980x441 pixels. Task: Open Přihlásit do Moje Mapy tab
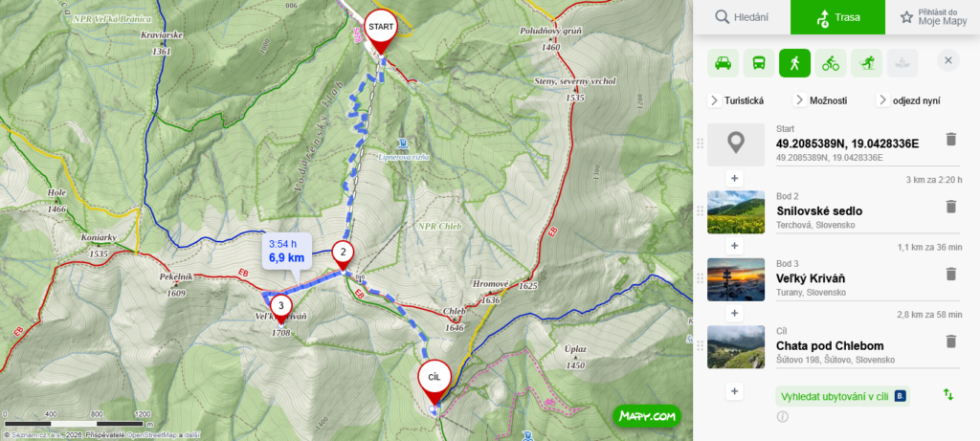coord(932,17)
